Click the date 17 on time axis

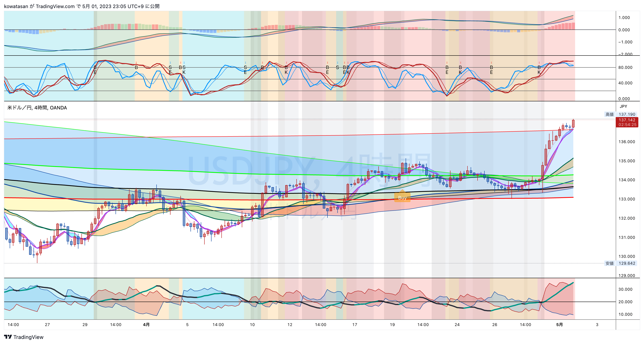click(355, 324)
